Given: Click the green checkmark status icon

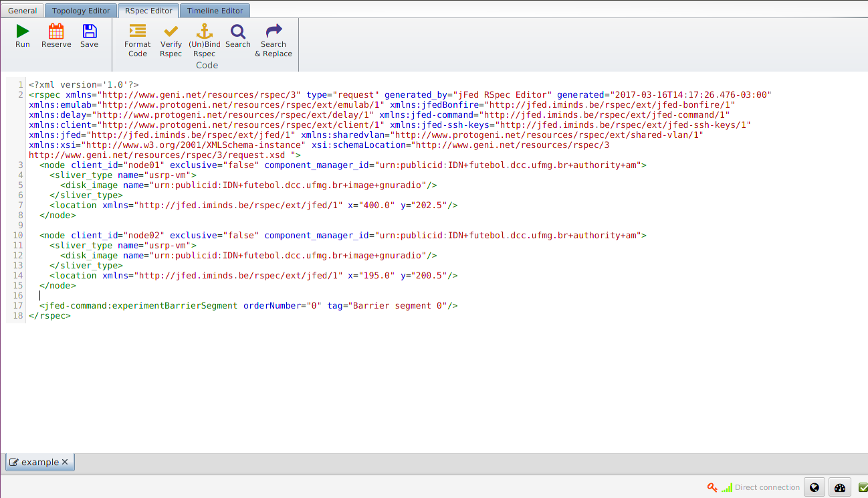Looking at the screenshot, I should pyautogui.click(x=863, y=488).
